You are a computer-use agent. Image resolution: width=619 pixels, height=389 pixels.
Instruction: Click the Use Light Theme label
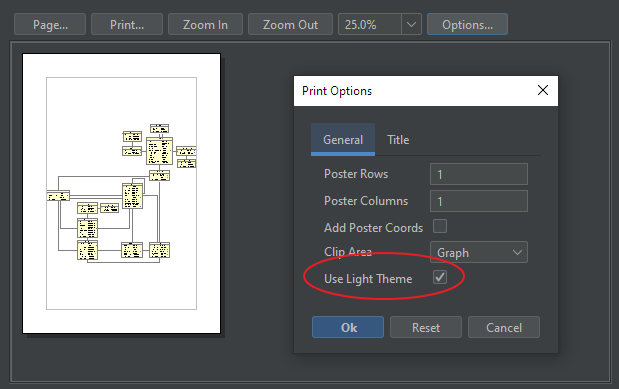pyautogui.click(x=368, y=279)
